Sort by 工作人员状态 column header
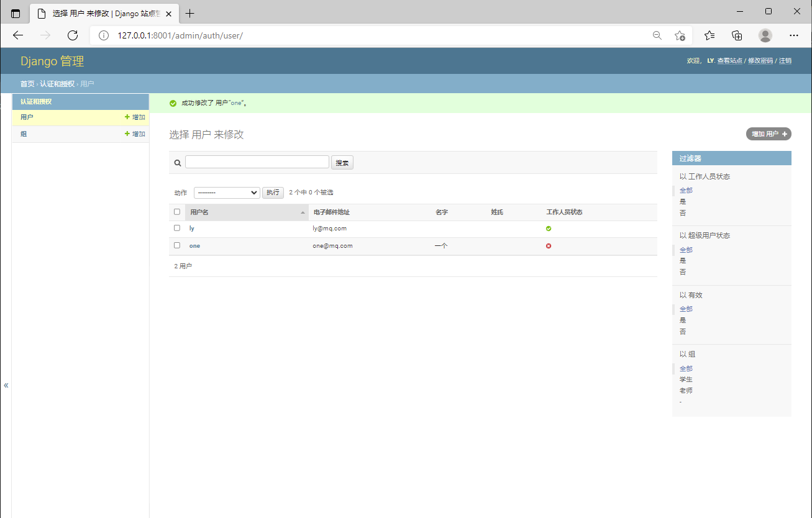 pos(564,212)
